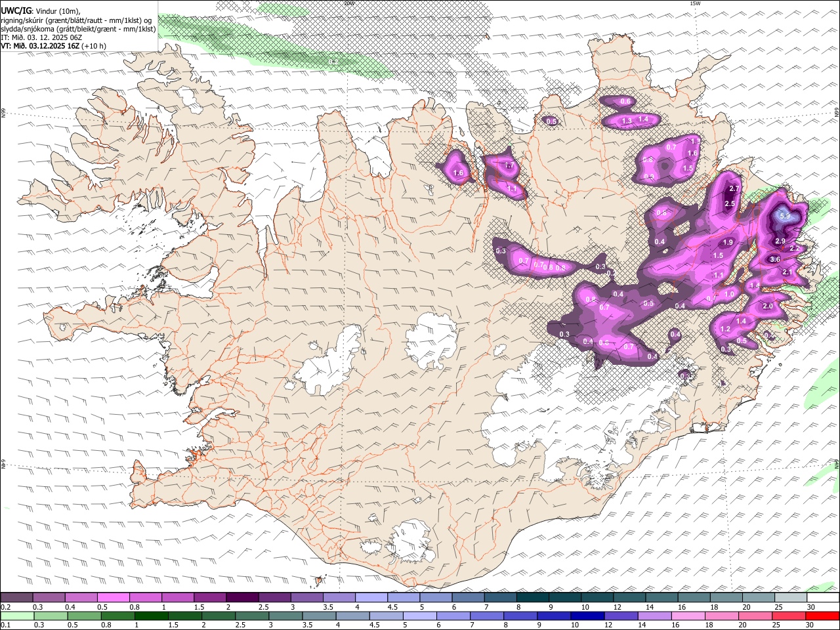
Task: Click the 'UWC/IG' title in the header box
Action: [x=16, y=10]
